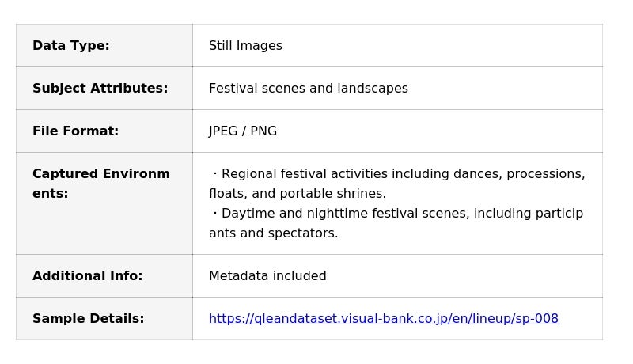This screenshot has width=633, height=364.
Task: Click the text 'ants and spectators.'
Action: click(273, 233)
